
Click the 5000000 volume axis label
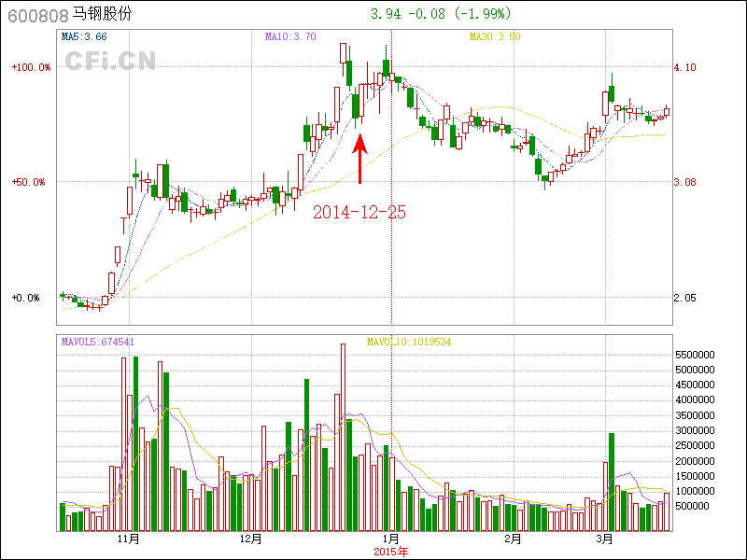pos(695,370)
